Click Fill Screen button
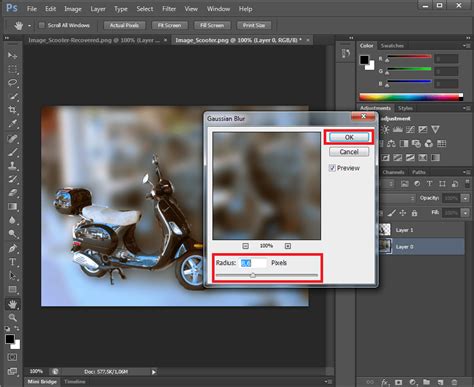 (x=212, y=25)
